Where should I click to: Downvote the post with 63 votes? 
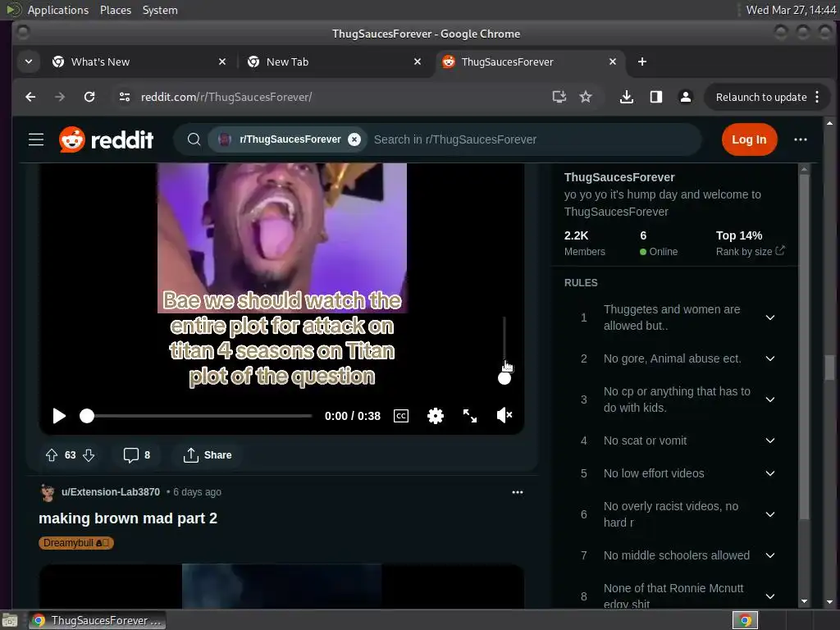pos(89,454)
